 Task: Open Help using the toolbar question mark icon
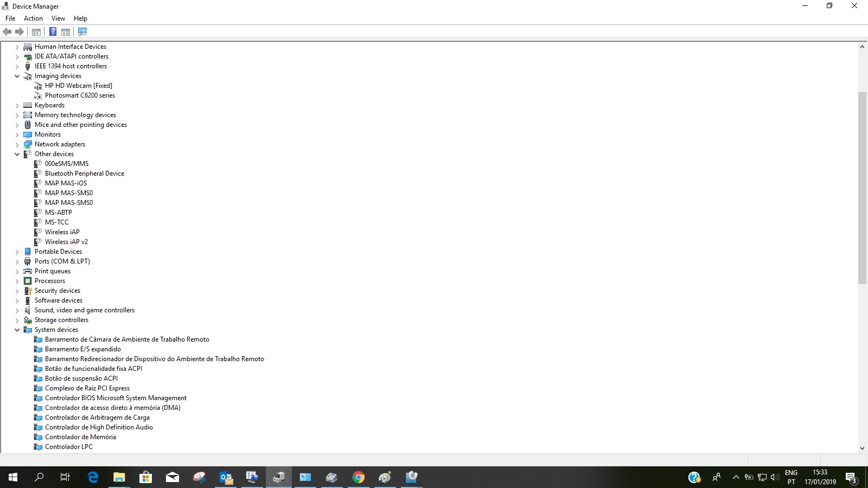tap(53, 31)
